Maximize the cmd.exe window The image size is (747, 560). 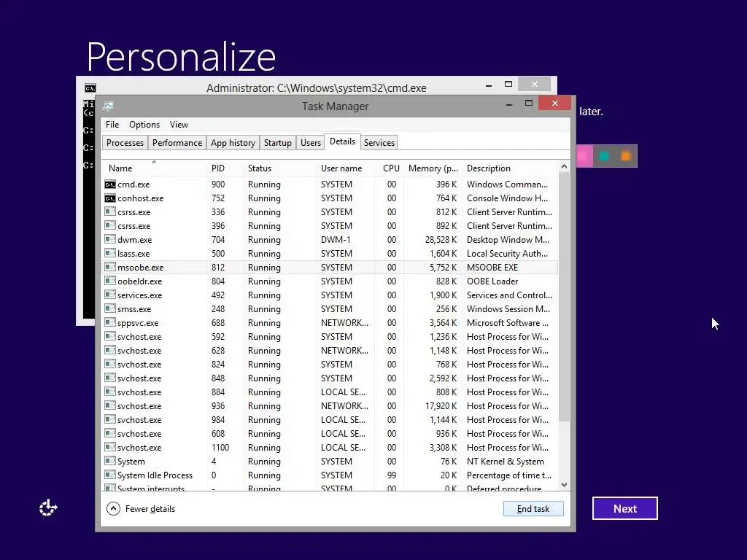tap(508, 85)
